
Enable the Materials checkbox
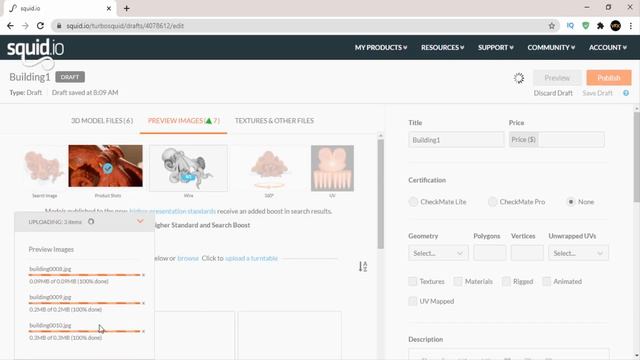[458, 281]
